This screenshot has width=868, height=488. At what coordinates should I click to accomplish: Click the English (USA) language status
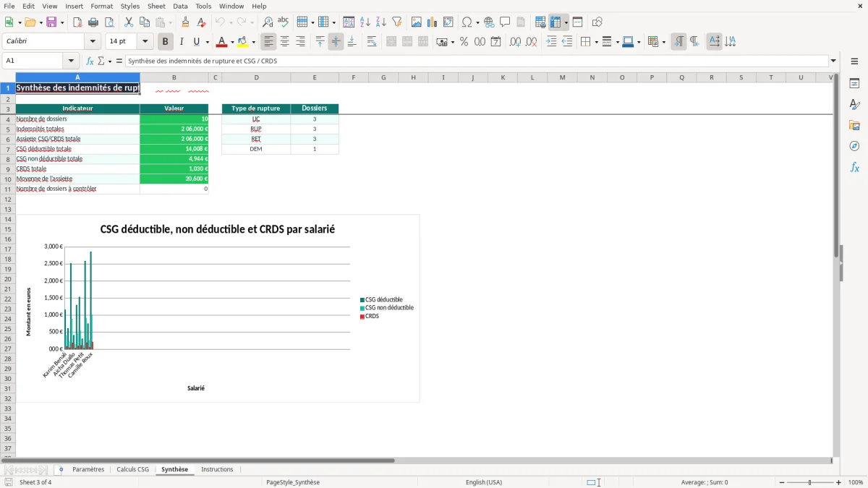pos(484,482)
